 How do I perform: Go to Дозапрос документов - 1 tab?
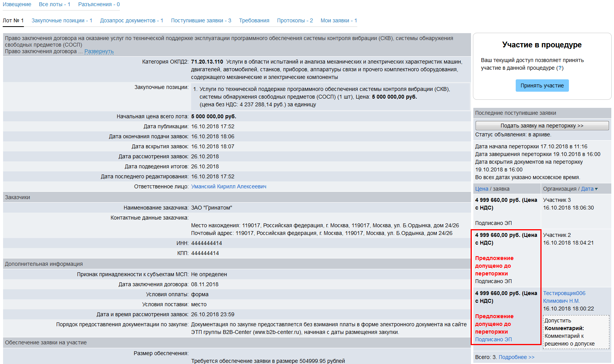tap(131, 20)
